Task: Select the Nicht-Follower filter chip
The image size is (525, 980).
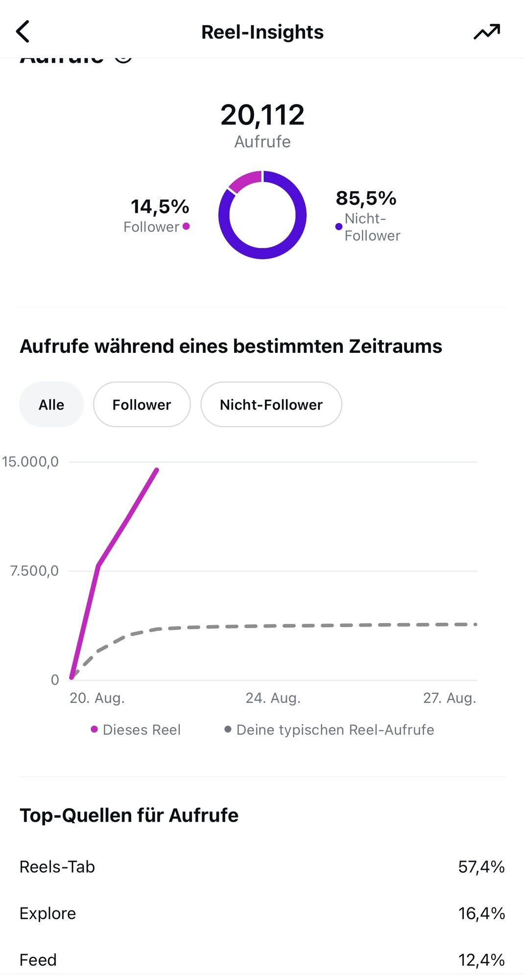Action: point(271,405)
